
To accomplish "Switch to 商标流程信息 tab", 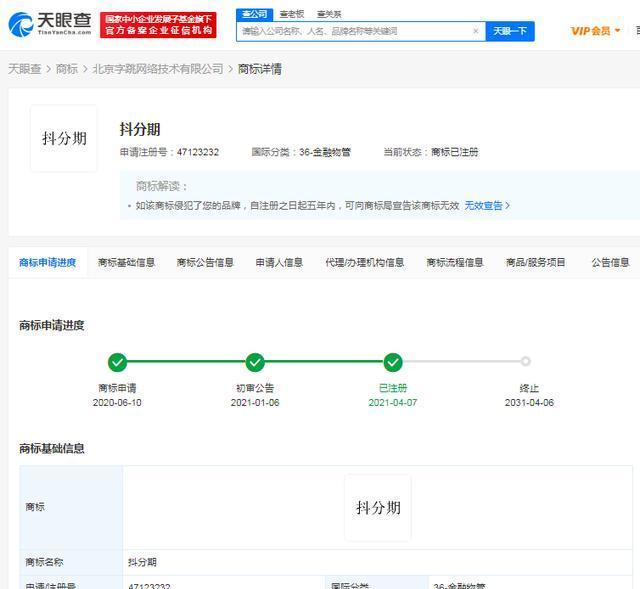I will pyautogui.click(x=455, y=262).
